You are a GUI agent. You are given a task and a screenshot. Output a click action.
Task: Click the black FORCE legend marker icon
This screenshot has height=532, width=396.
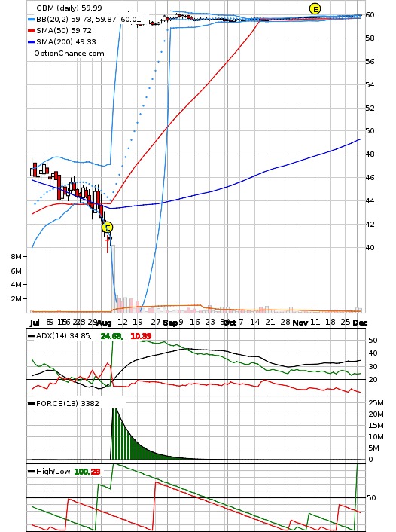pyautogui.click(x=31, y=404)
